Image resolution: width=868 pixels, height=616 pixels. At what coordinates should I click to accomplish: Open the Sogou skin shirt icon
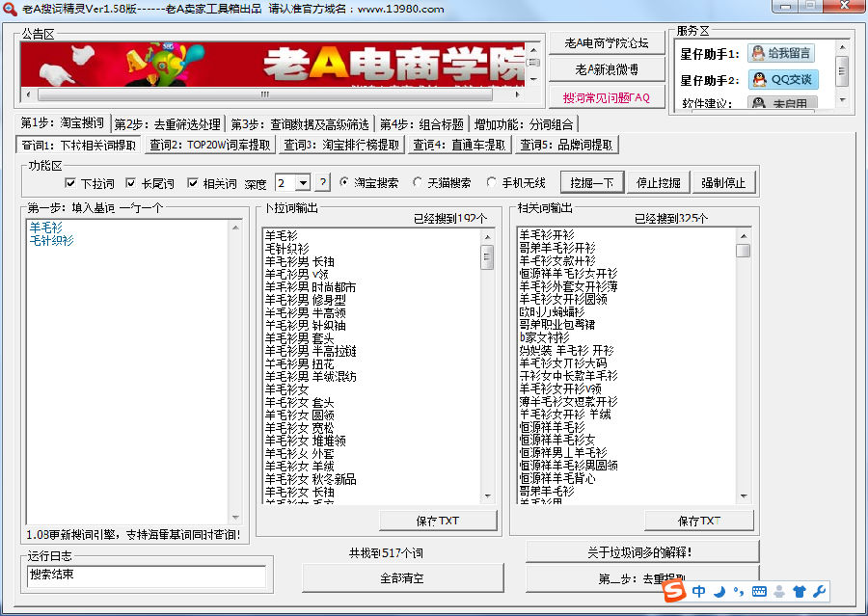[x=800, y=592]
